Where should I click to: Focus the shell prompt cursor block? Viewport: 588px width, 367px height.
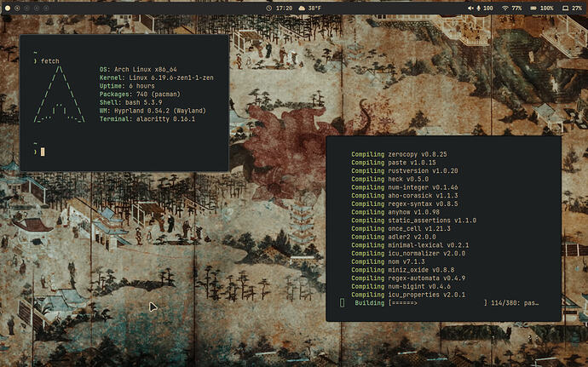pos(43,152)
